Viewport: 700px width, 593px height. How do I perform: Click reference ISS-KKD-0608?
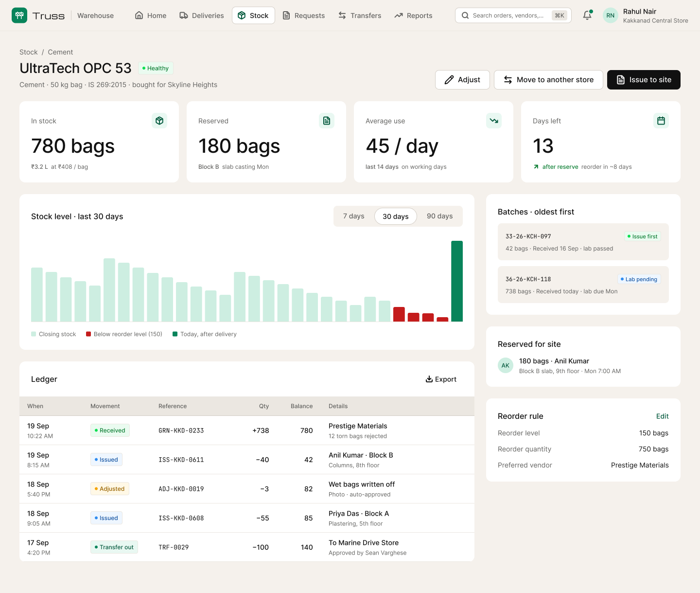coord(181,518)
